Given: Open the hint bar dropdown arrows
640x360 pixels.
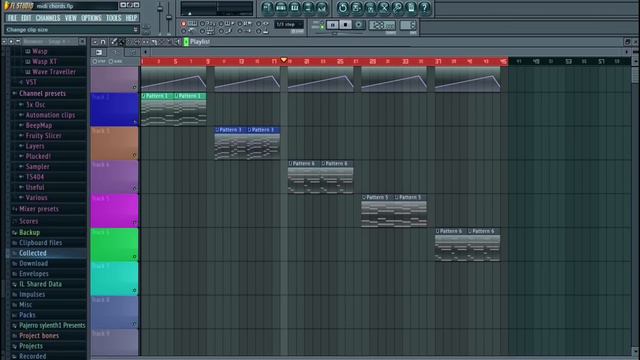Looking at the screenshot, I should coord(136,29).
